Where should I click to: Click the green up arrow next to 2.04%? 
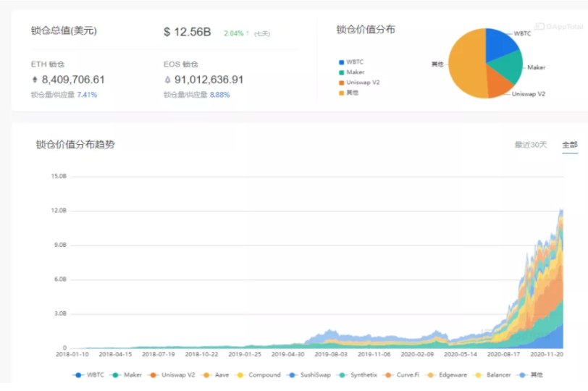[248, 33]
